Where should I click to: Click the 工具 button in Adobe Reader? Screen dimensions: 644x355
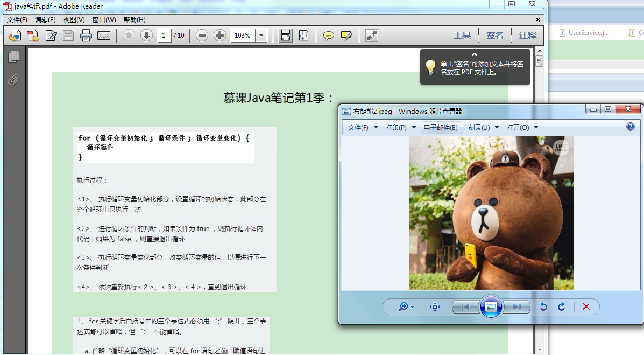463,34
